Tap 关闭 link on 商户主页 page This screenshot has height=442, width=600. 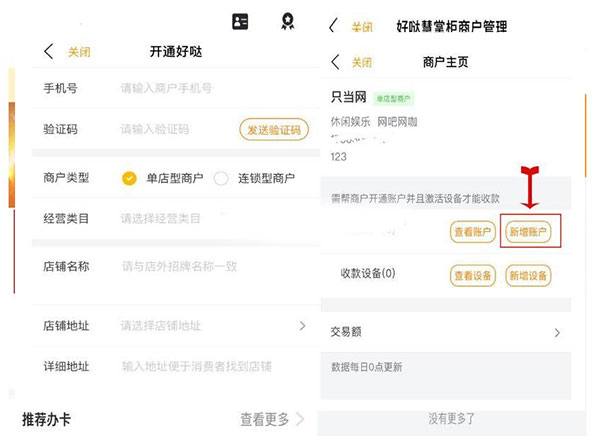coord(361,62)
